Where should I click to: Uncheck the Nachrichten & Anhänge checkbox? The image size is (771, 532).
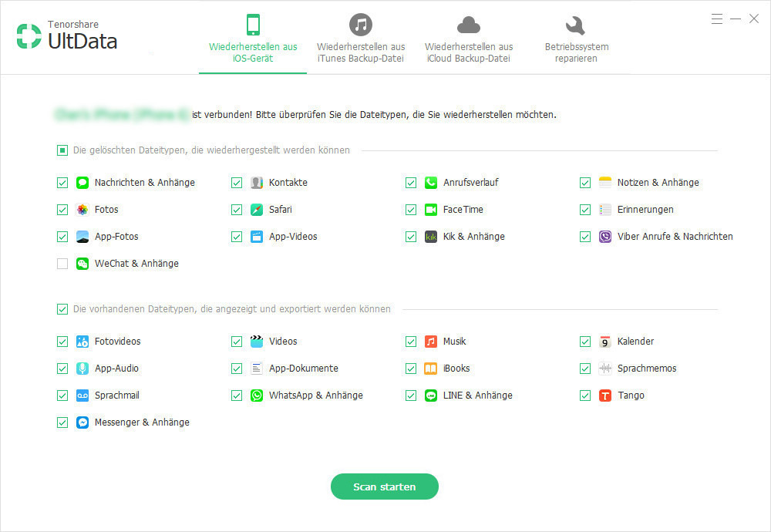pos(62,183)
